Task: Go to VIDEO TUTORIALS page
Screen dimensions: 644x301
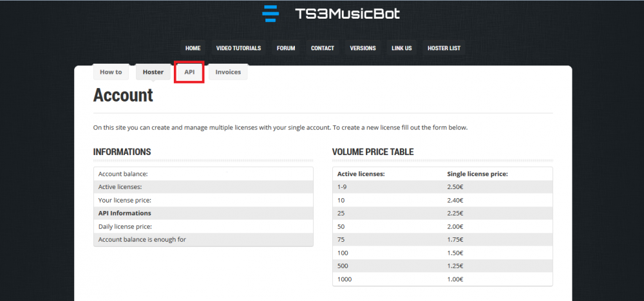Action: [x=239, y=48]
